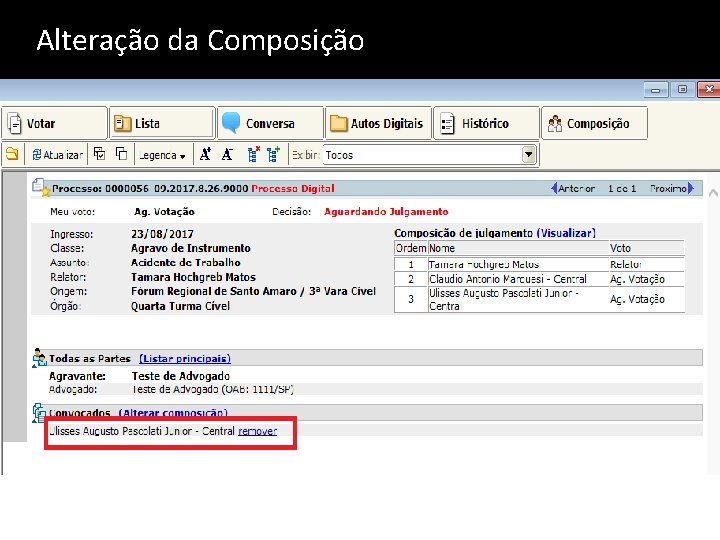Viewport: 720px width, 540px height.
Task: Click remover next to Ulisses Augusto
Action: 258,431
